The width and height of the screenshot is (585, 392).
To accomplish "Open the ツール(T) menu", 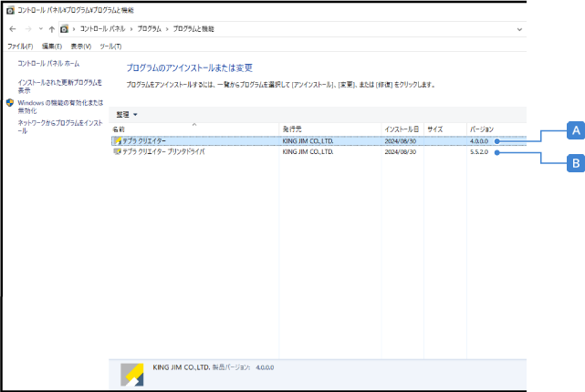I will click(110, 46).
